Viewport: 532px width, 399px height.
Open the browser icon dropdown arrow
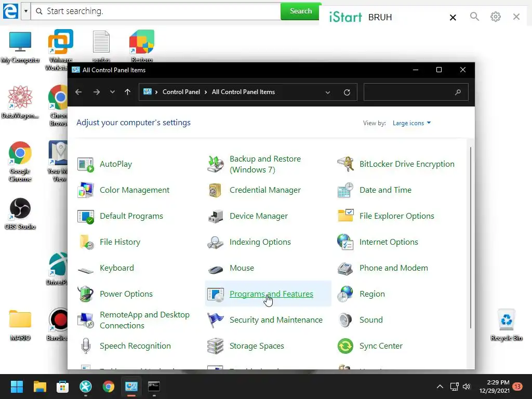point(26,11)
